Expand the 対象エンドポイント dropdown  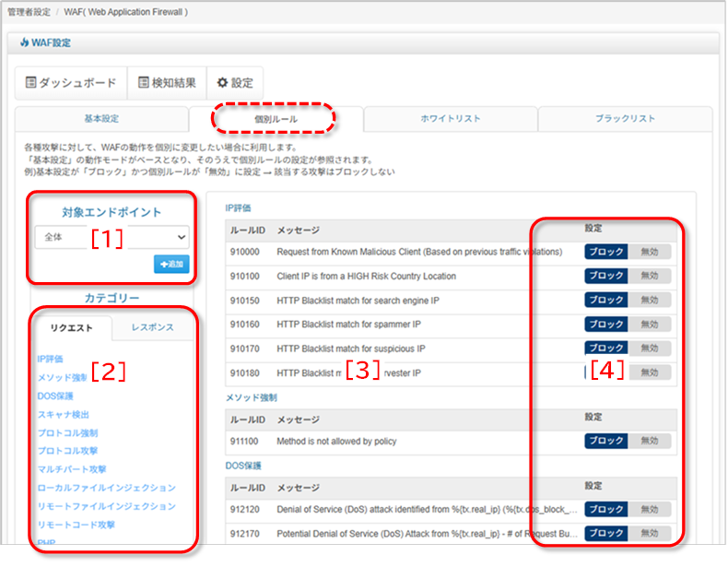point(112,237)
